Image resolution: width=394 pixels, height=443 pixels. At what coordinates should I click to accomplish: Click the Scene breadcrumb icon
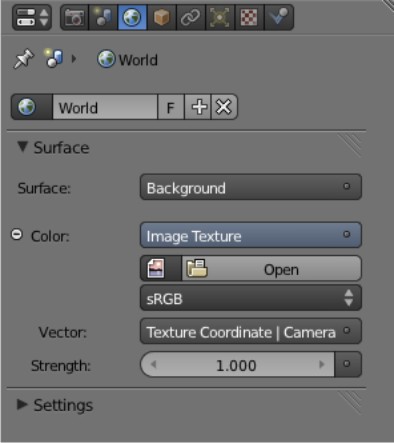(54, 58)
